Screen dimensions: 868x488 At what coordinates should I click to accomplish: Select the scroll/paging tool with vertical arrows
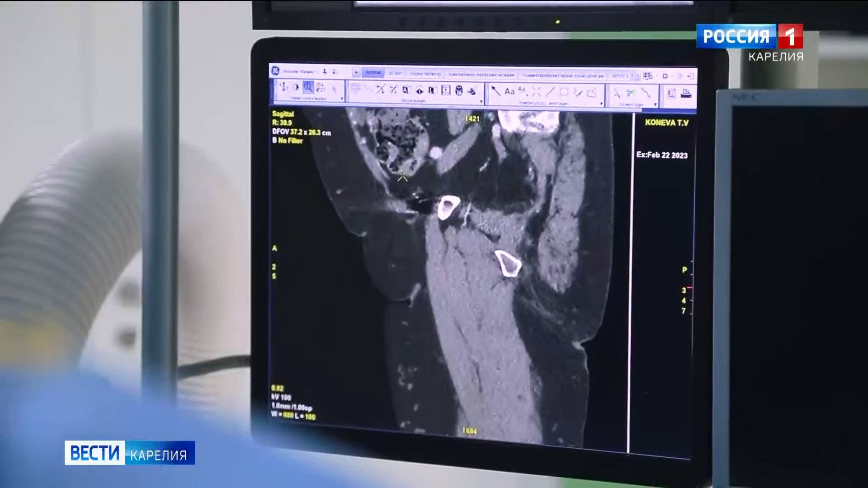click(x=283, y=87)
